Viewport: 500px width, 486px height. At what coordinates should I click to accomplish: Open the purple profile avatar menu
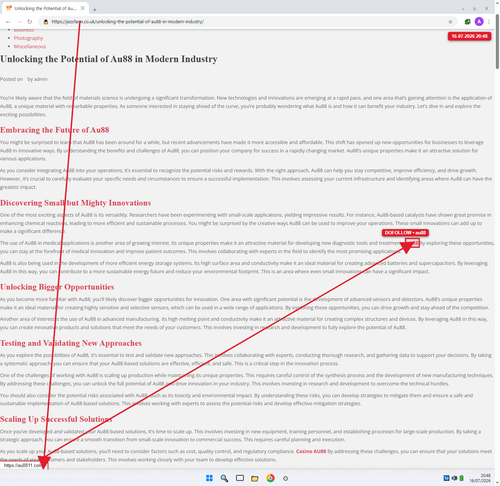[x=479, y=22]
